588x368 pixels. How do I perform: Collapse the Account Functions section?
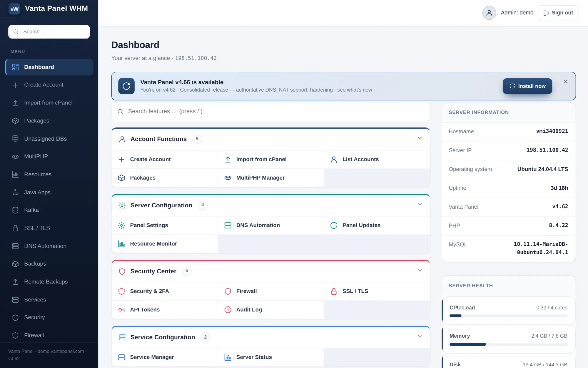pyautogui.click(x=420, y=138)
